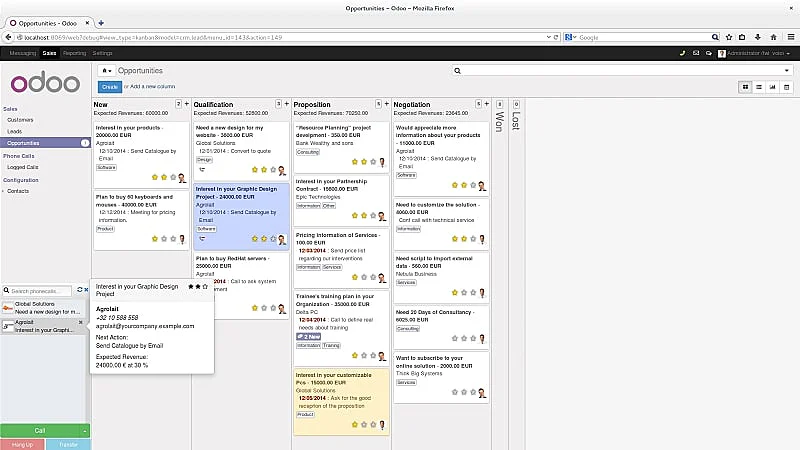
Task: Reload the page in Firefox
Action: [x=556, y=37]
